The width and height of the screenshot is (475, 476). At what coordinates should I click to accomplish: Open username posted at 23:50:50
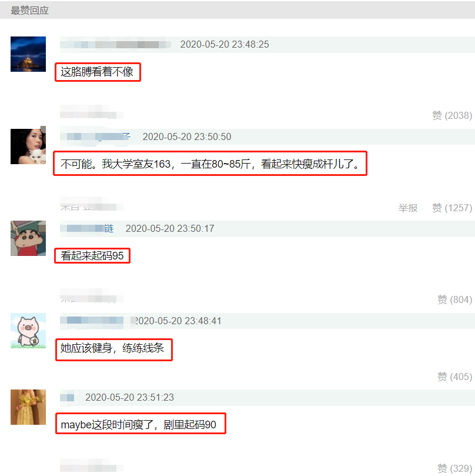pos(96,137)
